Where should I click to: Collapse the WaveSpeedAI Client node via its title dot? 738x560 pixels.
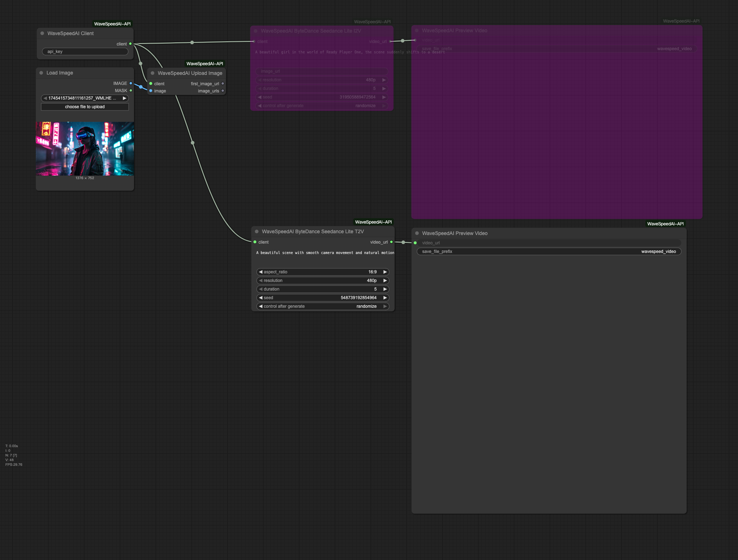click(x=42, y=33)
